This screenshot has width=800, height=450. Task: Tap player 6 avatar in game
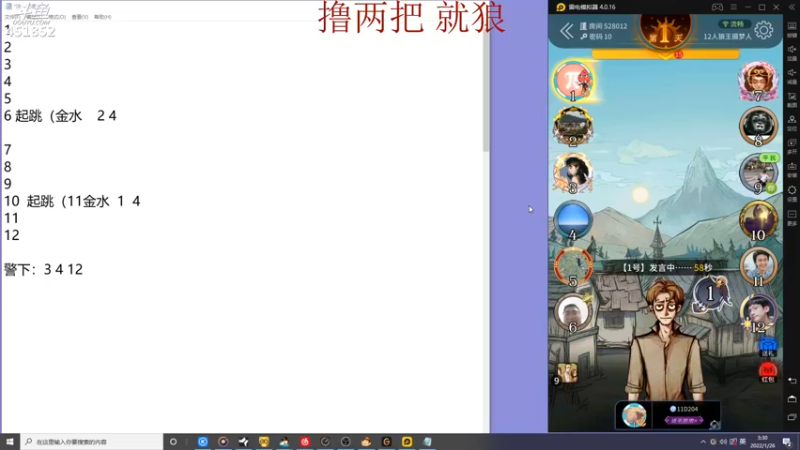pos(573,313)
